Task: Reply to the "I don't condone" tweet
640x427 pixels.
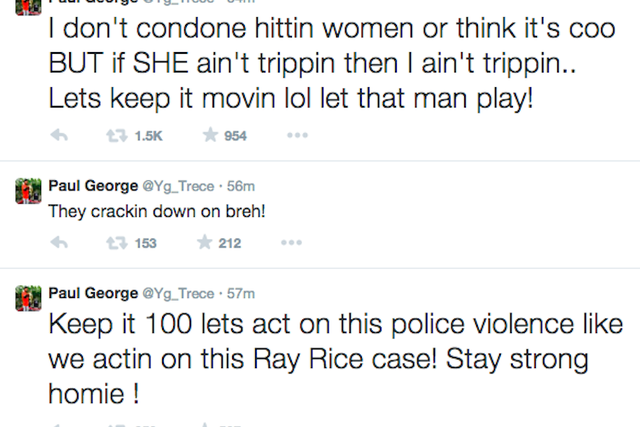Action: pos(59,135)
